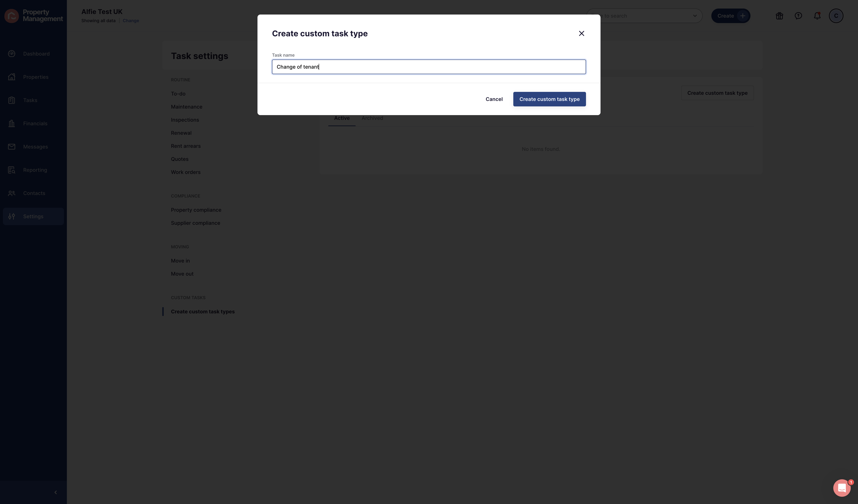The width and height of the screenshot is (858, 504).
Task: Click the Change link under Alfie Test UK
Action: (x=131, y=21)
